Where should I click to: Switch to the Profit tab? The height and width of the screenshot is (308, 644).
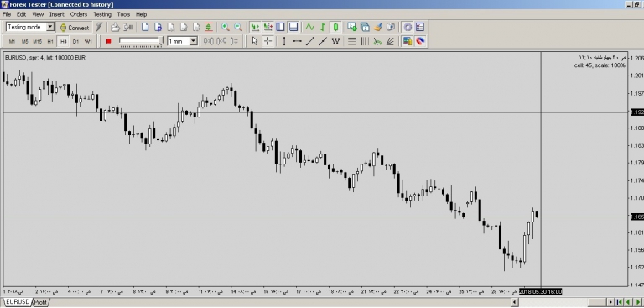pyautogui.click(x=40, y=302)
